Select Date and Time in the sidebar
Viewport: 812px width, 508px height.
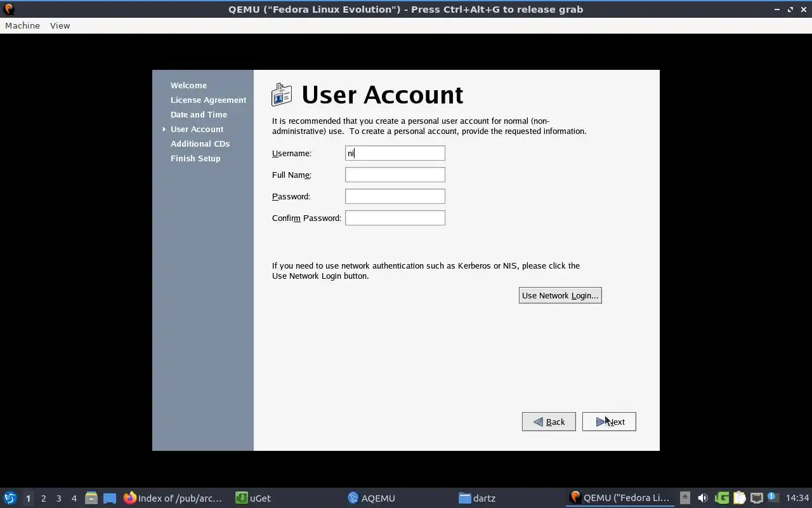[199, 114]
